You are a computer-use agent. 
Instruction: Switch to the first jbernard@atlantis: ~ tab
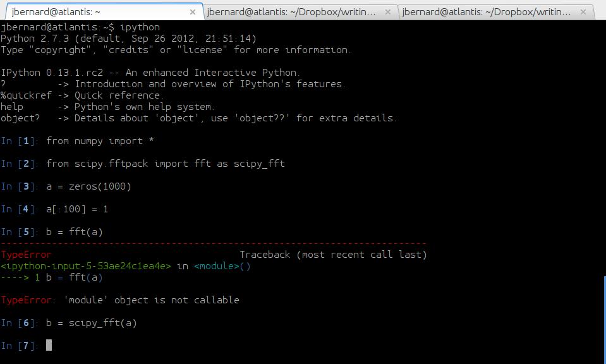click(x=95, y=11)
